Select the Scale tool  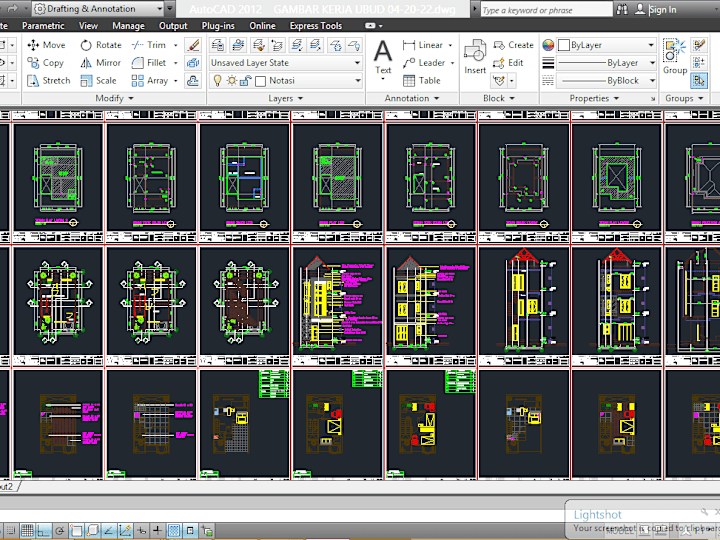pos(98,81)
